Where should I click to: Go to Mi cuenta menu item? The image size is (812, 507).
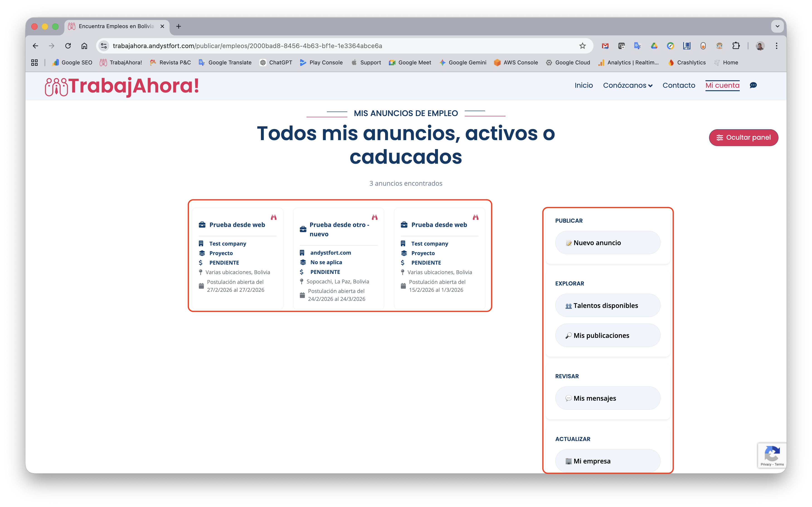pos(722,85)
